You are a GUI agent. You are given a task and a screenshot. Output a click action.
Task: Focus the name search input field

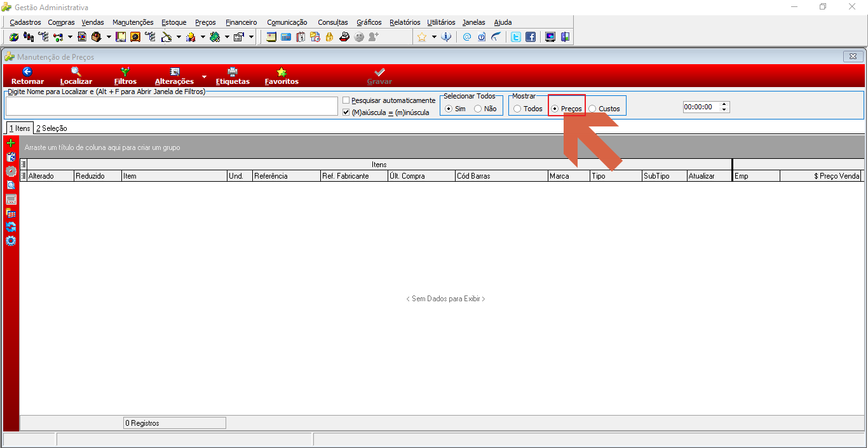[x=172, y=106]
